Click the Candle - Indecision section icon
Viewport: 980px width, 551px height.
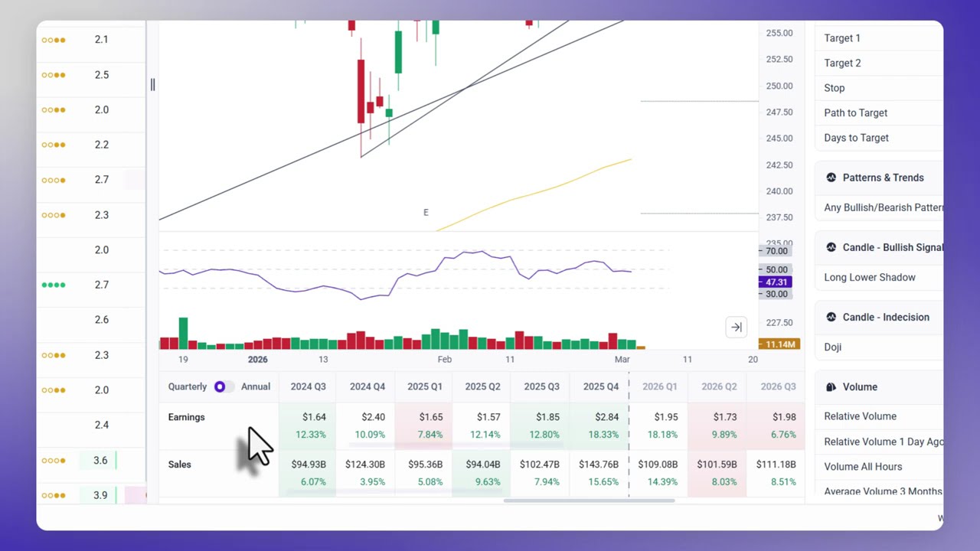coord(831,317)
